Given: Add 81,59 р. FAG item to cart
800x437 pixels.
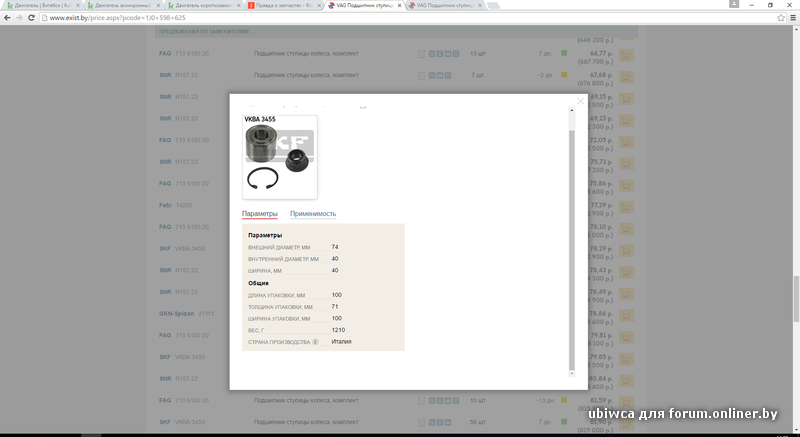Looking at the screenshot, I should pos(626,402).
